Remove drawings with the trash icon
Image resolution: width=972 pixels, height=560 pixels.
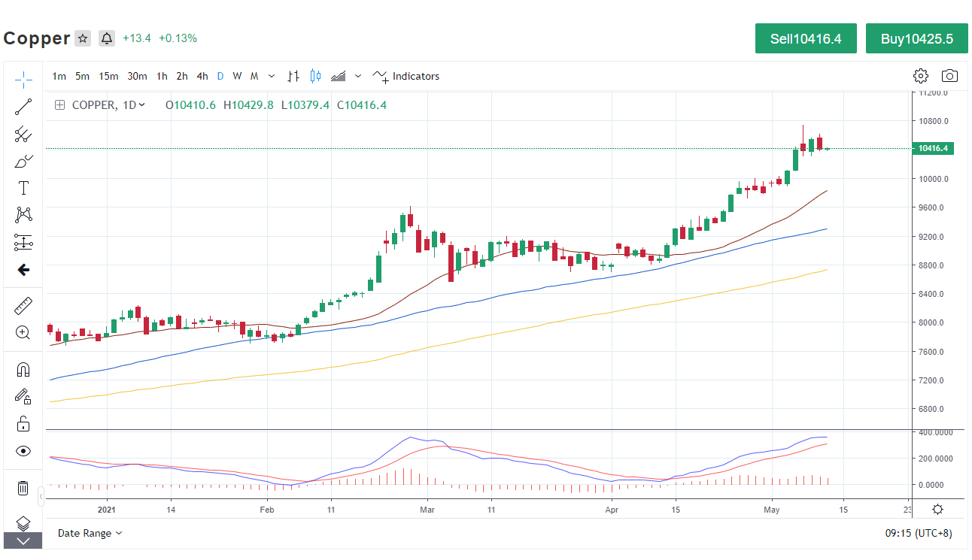coord(23,489)
